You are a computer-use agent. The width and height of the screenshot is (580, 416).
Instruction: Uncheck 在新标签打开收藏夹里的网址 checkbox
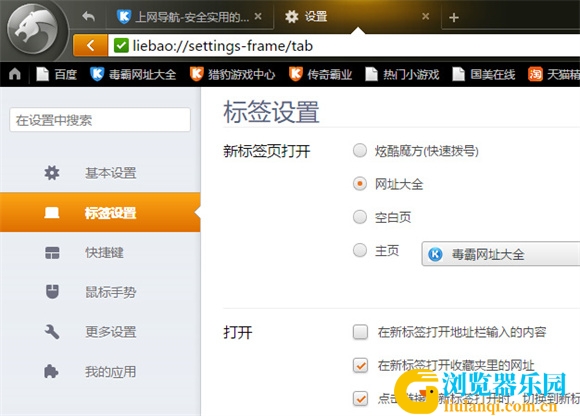click(360, 365)
